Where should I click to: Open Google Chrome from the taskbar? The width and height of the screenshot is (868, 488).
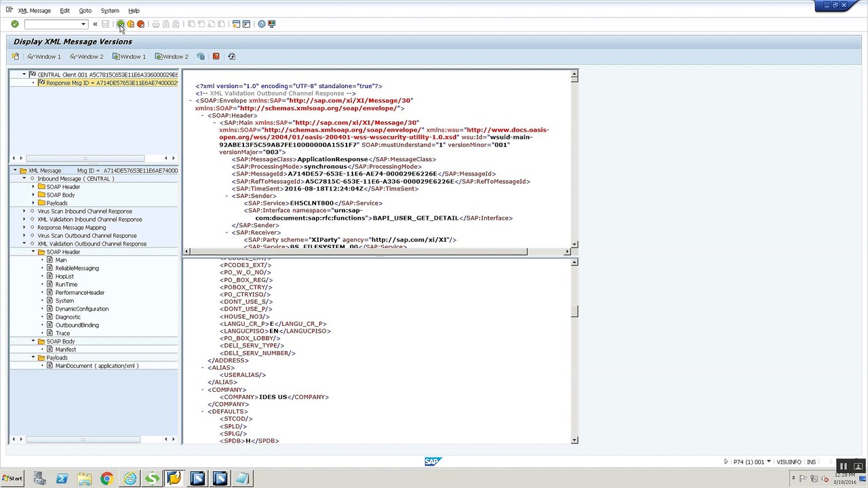point(106,479)
